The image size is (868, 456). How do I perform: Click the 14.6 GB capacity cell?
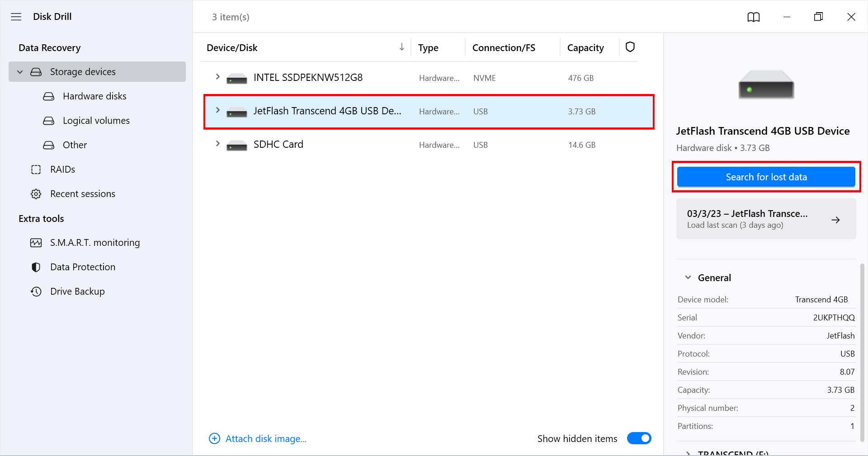[x=582, y=145]
